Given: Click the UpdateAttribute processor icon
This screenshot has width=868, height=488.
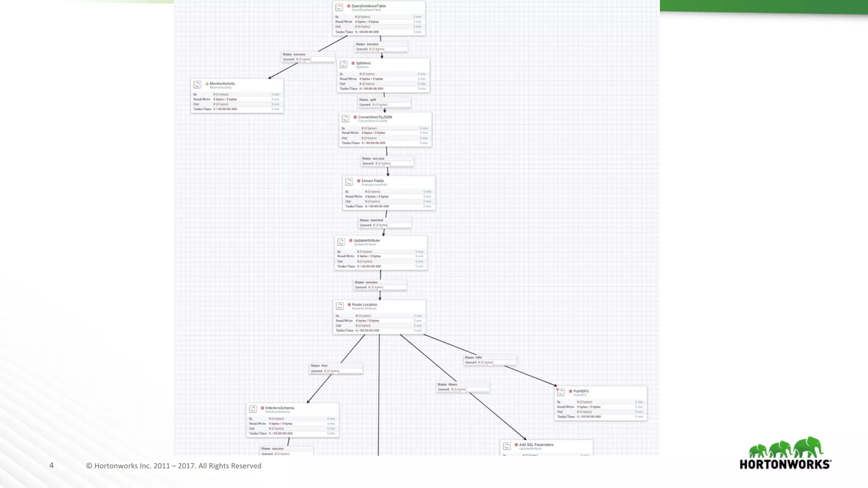Looking at the screenshot, I should click(x=341, y=242).
